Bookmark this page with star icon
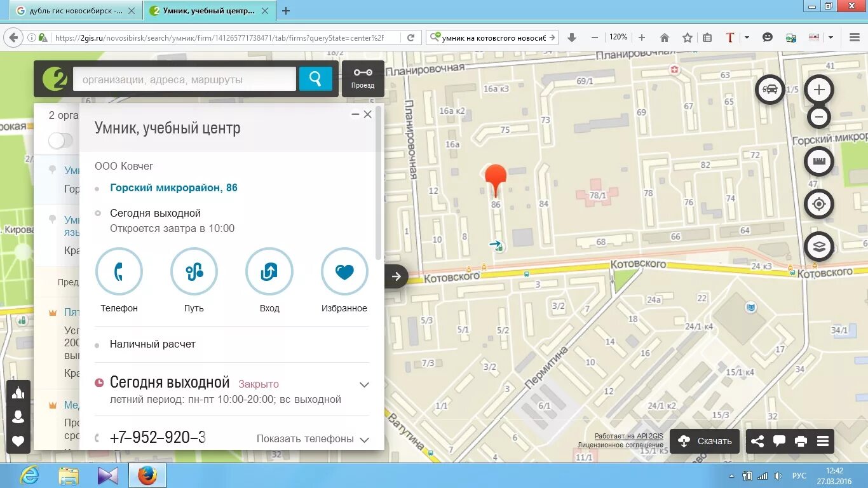868x488 pixels. [687, 37]
